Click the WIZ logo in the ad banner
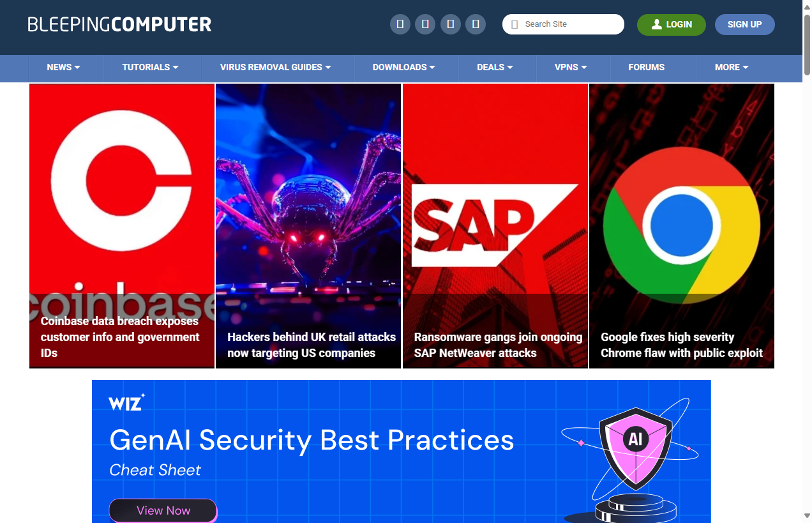812x523 pixels. [126, 402]
